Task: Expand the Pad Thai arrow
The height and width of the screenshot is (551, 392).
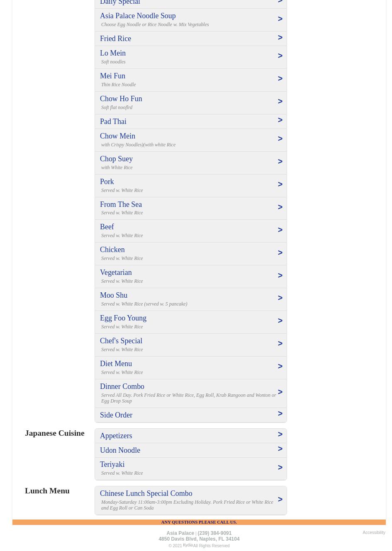Action: coord(280,120)
